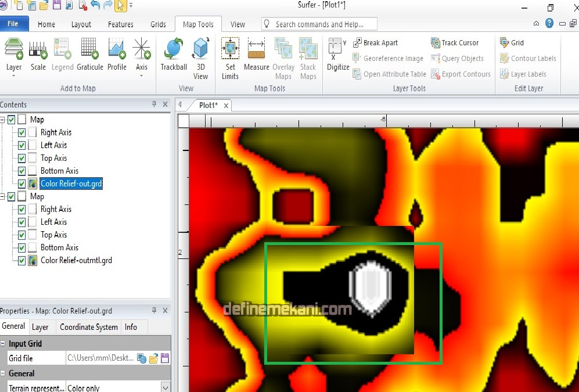Screen dimensions: 579x392
Task: Uncheck the Right Axis of first map
Action: coord(21,132)
